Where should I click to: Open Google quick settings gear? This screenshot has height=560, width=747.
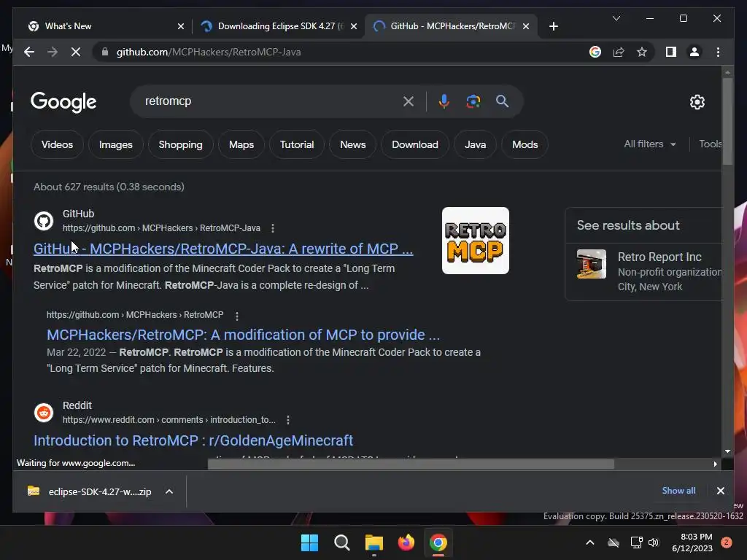pyautogui.click(x=697, y=102)
